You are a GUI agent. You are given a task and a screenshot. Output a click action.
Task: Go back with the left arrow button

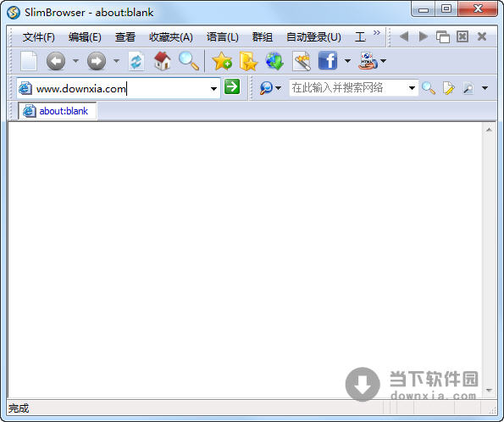point(56,61)
